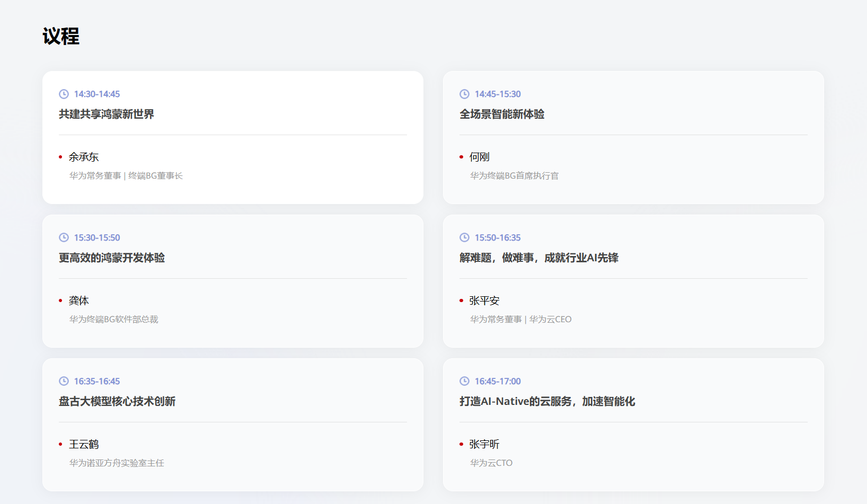Screen dimensions: 867x504
Task: Click speaker name 何刚
Action: click(x=480, y=157)
